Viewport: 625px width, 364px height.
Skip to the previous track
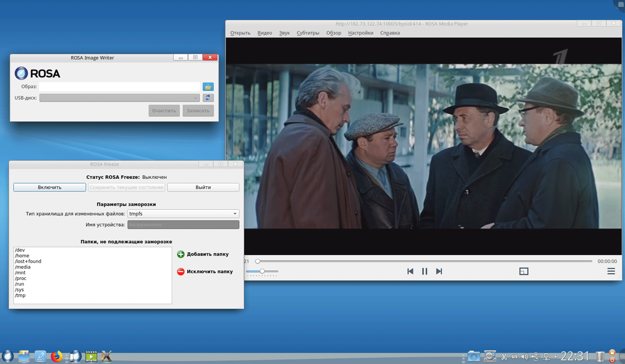[410, 271]
